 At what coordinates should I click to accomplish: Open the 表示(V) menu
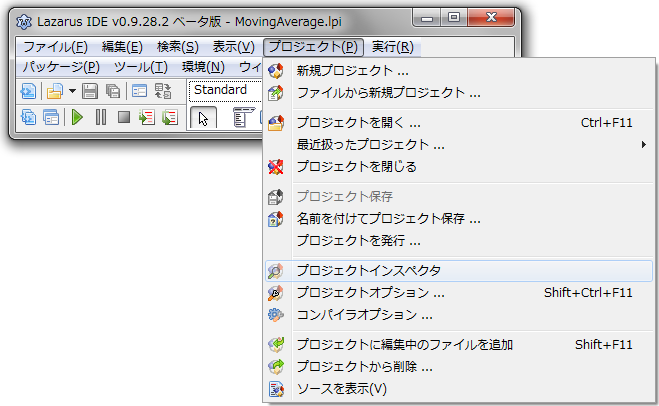pos(234,47)
